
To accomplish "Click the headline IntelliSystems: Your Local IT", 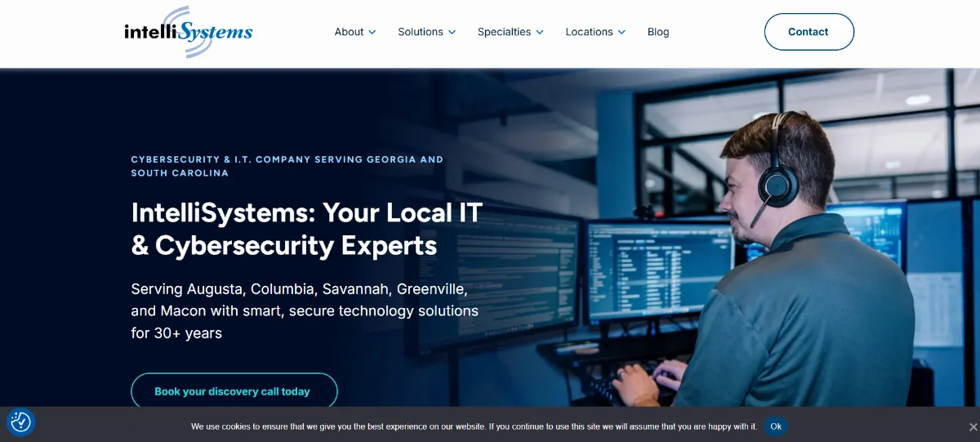I will point(307,229).
